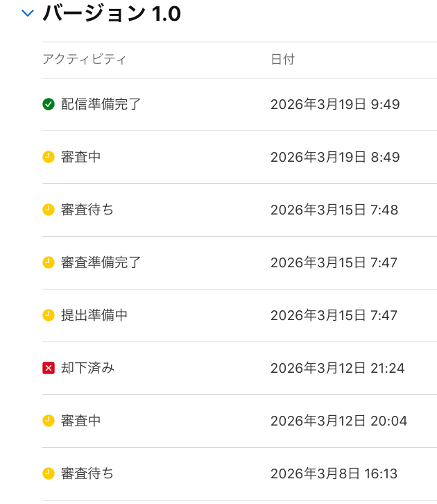This screenshot has width=437, height=504.
Task: Click the yellow clock icon beside 審査待ち on 3月8日
Action: pos(49,473)
